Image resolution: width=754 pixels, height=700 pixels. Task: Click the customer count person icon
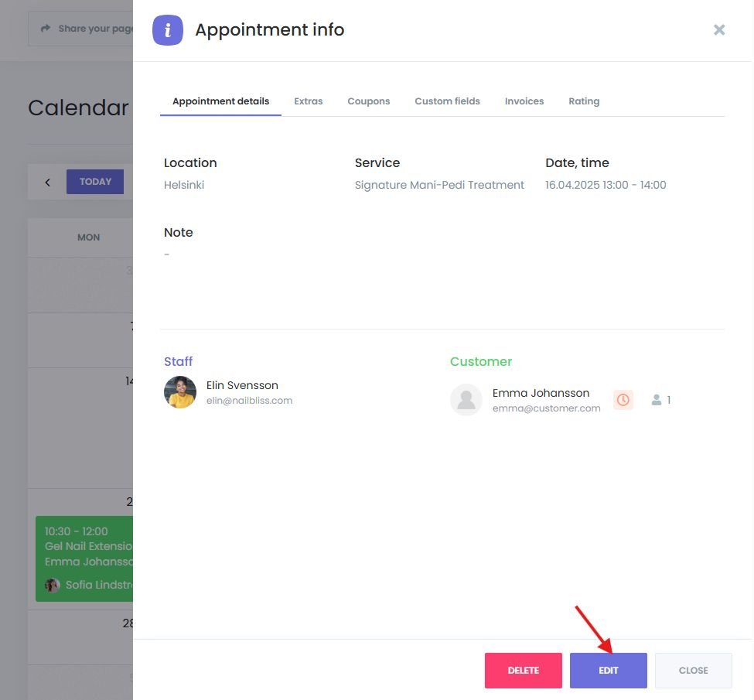pyautogui.click(x=657, y=400)
